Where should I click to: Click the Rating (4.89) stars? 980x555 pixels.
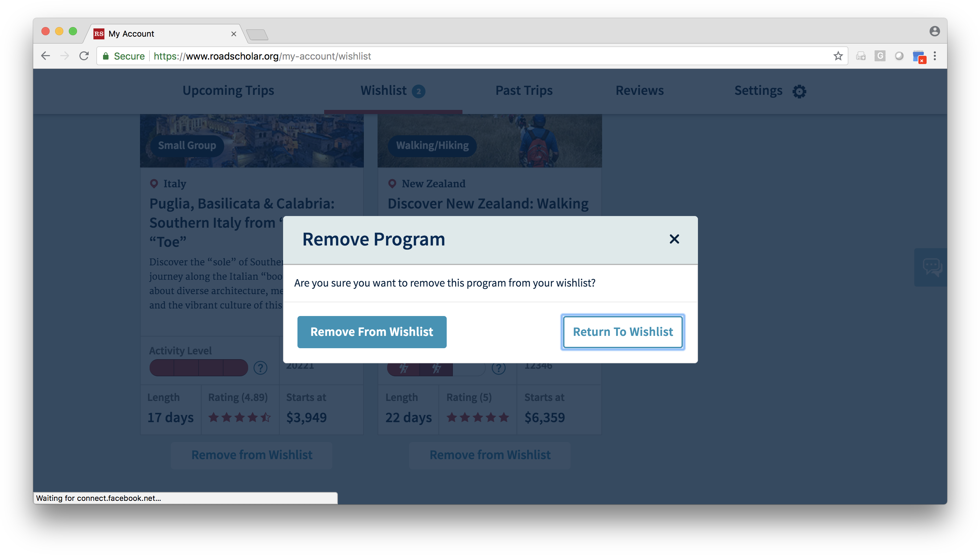click(x=239, y=417)
